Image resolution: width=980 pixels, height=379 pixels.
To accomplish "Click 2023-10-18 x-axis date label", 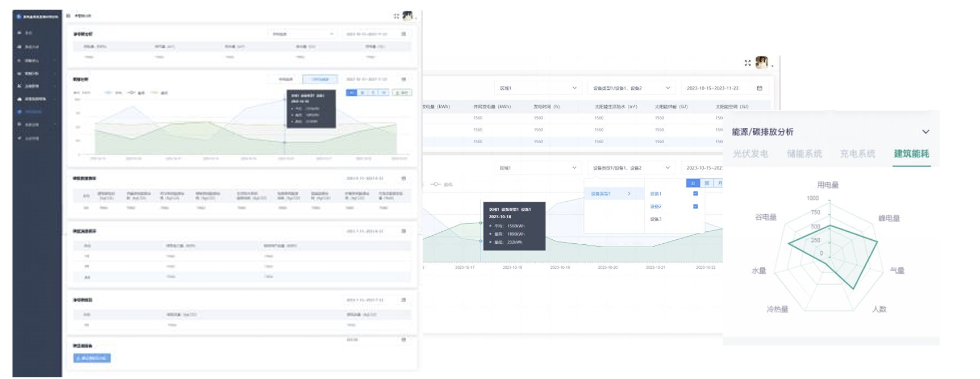I will click(512, 267).
